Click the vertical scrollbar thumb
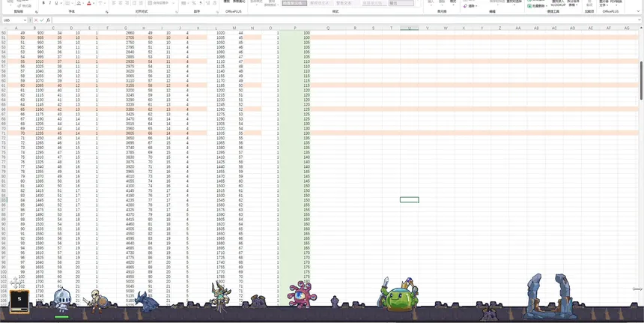Screen dimensions: 644x323 (641, 80)
